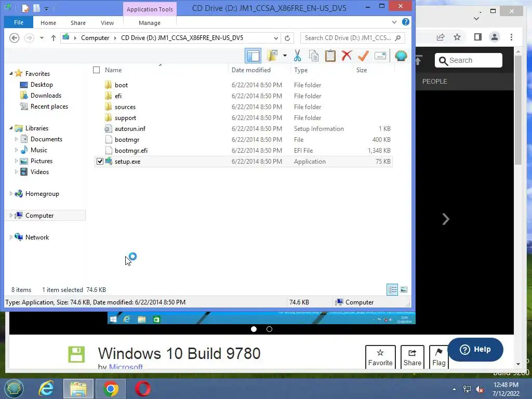Click Chrome share page icon
Image resolution: width=532 pixels, height=399 pixels.
(441, 37)
